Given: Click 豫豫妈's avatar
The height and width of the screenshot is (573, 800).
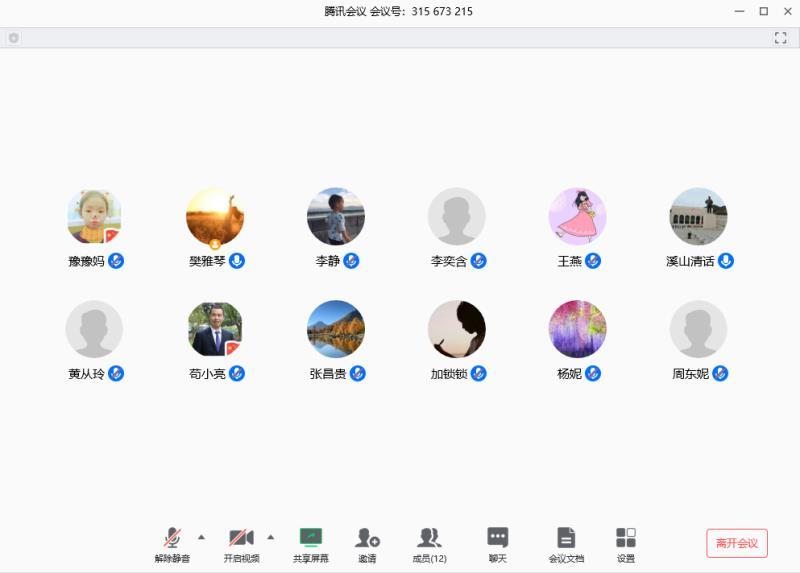Looking at the screenshot, I should (94, 216).
